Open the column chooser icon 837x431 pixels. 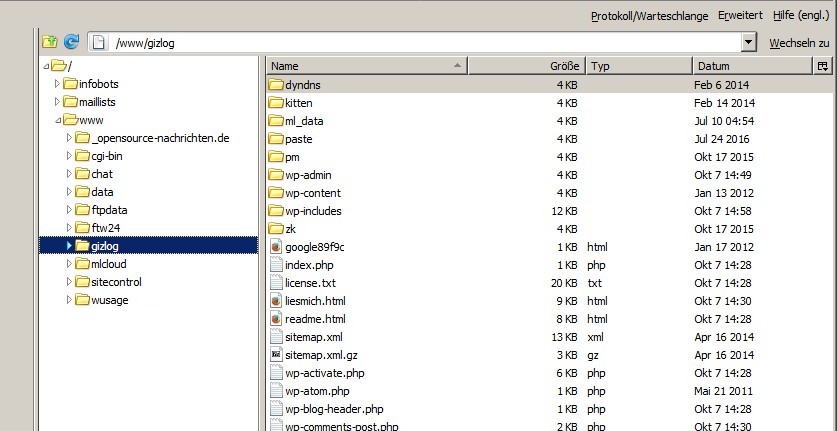(823, 66)
